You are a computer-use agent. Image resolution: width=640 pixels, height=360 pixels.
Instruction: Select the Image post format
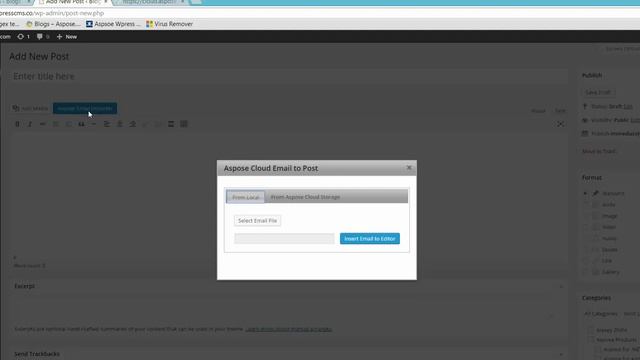585,216
